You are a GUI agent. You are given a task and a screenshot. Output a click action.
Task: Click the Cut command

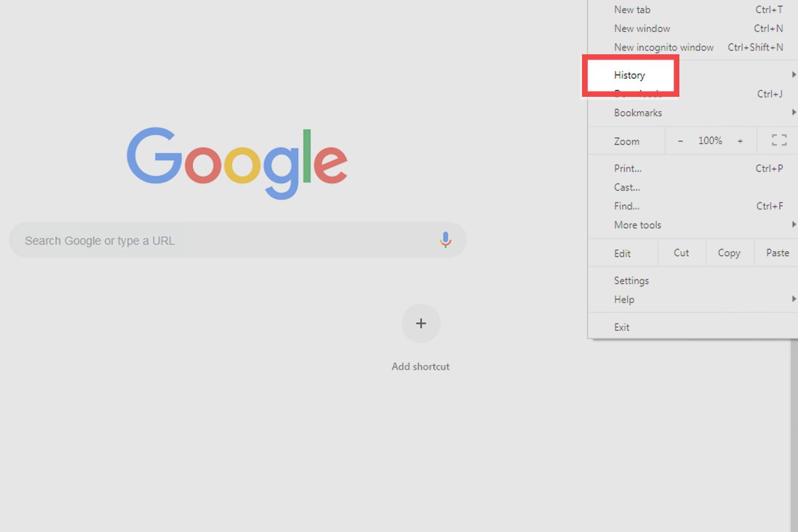pos(681,253)
